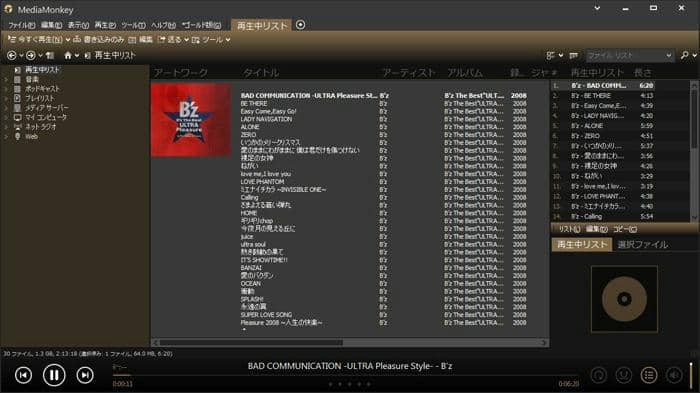Image resolution: width=700 pixels, height=393 pixels.
Task: Open the リスト menu in now playing panel
Action: [x=569, y=229]
